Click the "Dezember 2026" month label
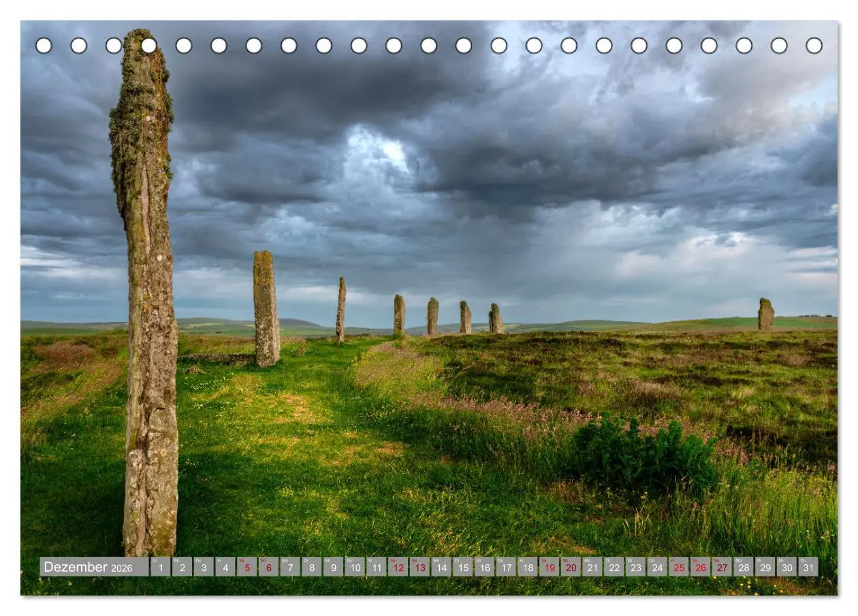This screenshot has width=858, height=616. (94, 567)
